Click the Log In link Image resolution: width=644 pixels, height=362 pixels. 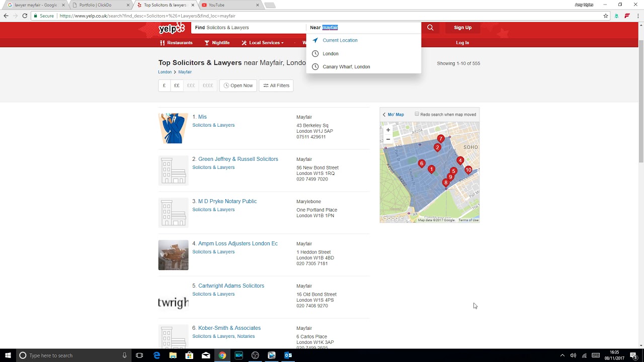(x=462, y=43)
